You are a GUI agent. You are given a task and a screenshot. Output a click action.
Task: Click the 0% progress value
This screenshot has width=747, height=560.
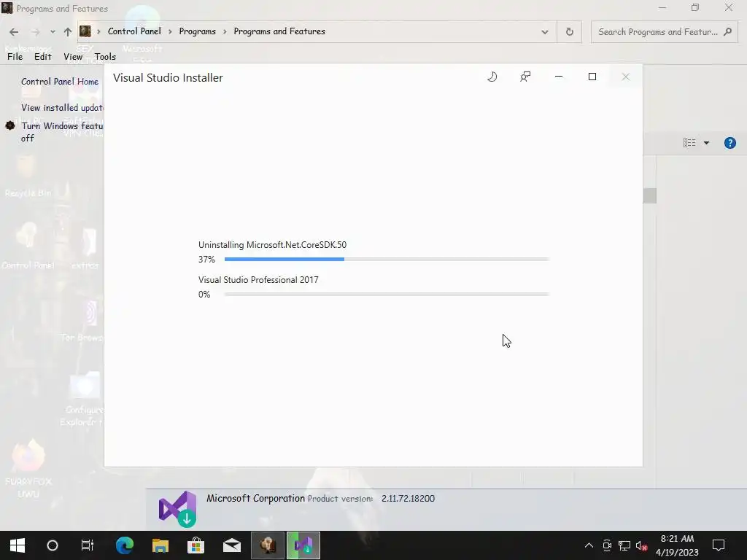pos(204,295)
